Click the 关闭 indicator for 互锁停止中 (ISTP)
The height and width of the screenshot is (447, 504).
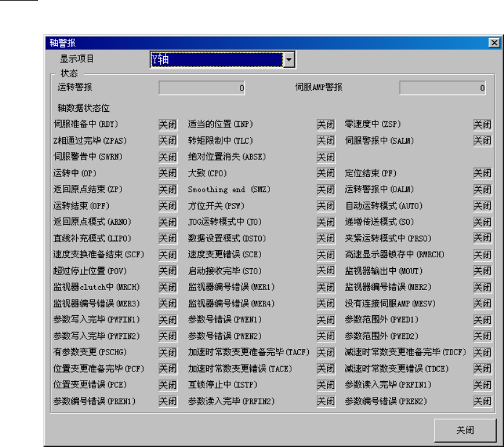[x=326, y=385]
